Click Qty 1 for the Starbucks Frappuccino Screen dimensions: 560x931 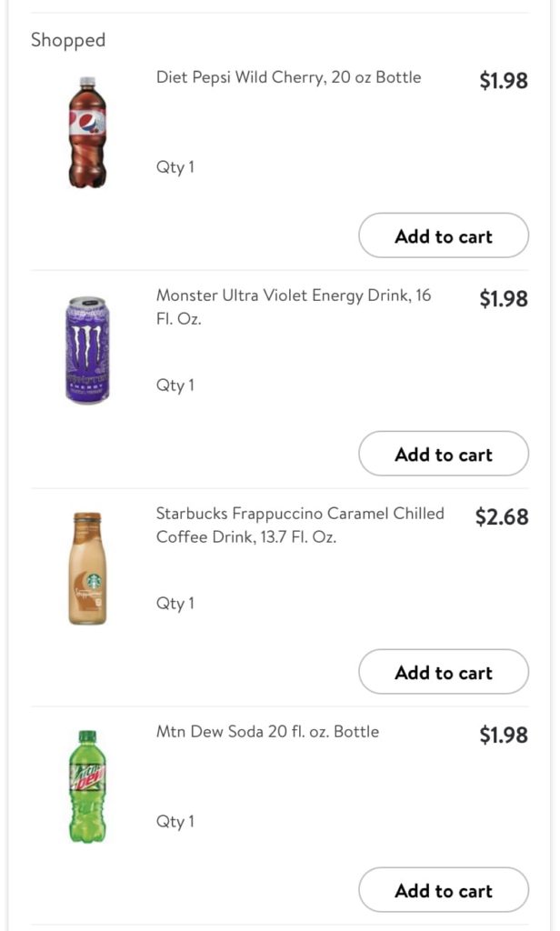(x=175, y=604)
